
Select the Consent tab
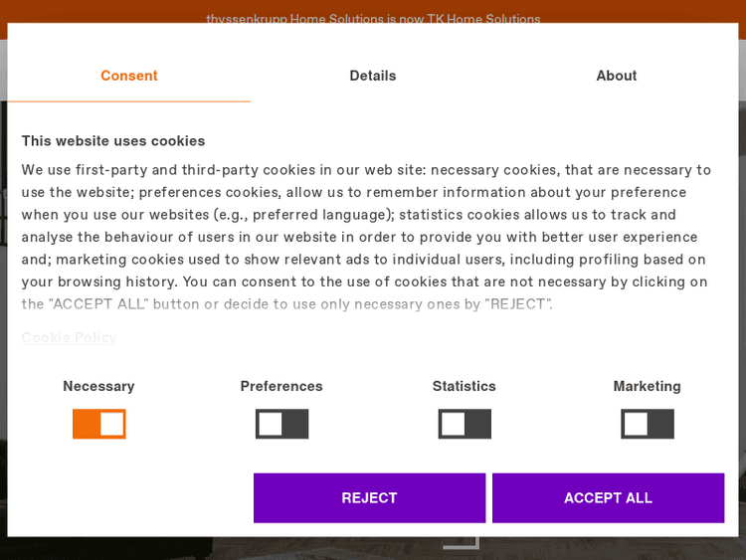point(129,76)
